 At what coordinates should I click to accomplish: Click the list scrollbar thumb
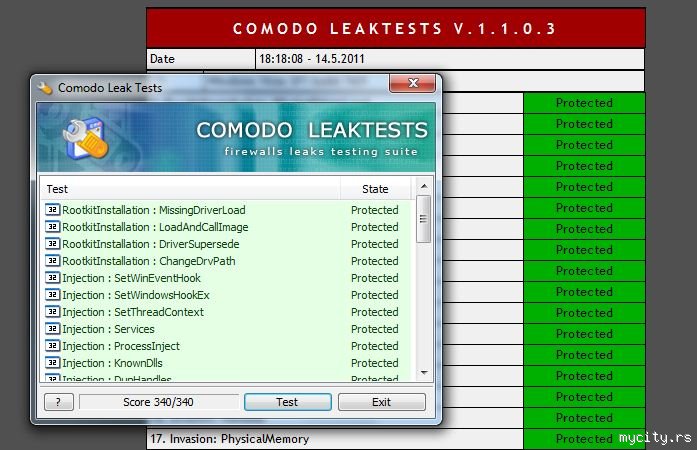(x=423, y=219)
